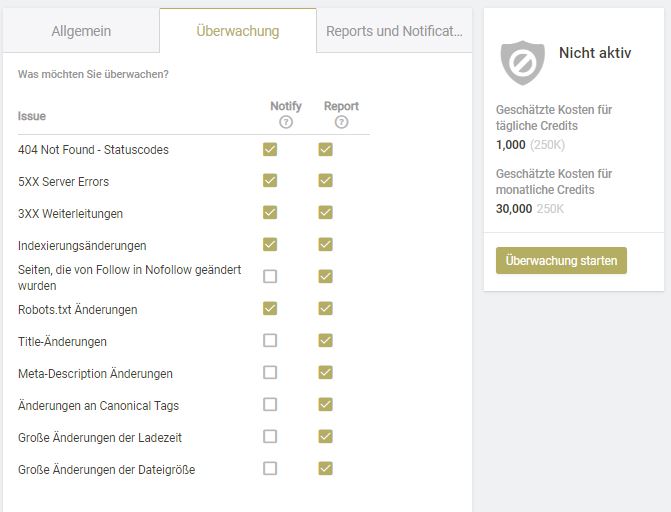Image resolution: width=671 pixels, height=512 pixels.
Task: Enable Notify for Änderungen an Canonical Tags
Action: pyautogui.click(x=270, y=405)
